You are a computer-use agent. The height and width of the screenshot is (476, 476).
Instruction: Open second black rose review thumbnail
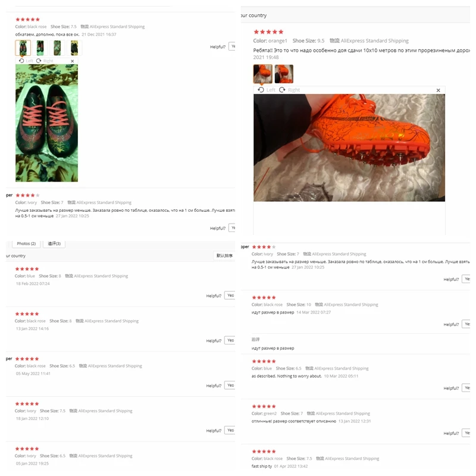(40, 48)
